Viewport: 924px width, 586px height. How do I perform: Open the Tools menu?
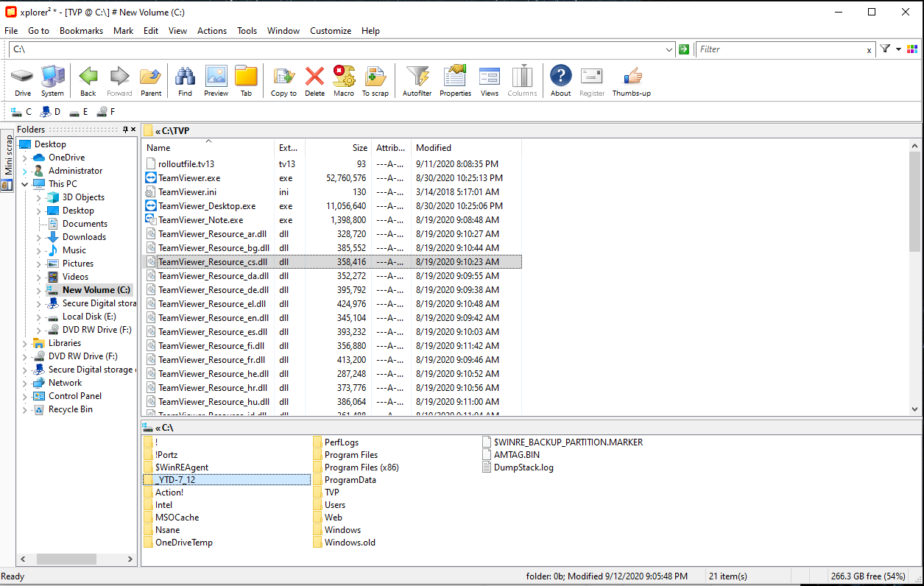click(x=247, y=31)
